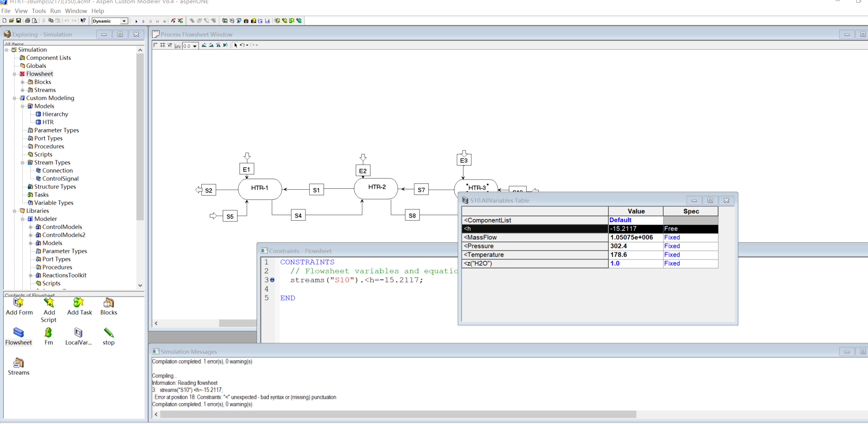Click the Free spec for h row
Screen dimensions: 868x424
click(x=690, y=229)
